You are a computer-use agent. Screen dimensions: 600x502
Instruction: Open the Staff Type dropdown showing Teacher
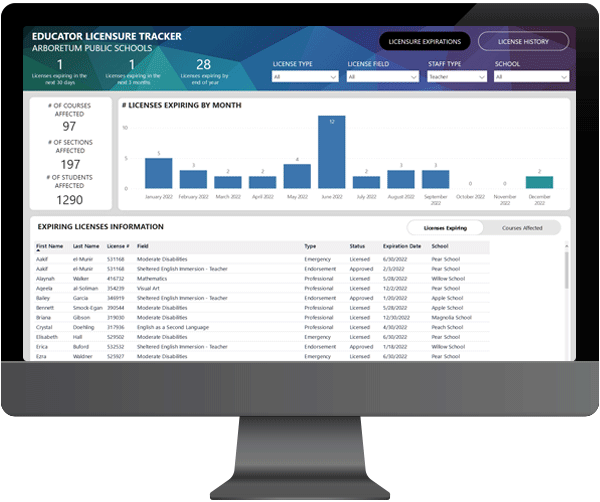pyautogui.click(x=457, y=77)
